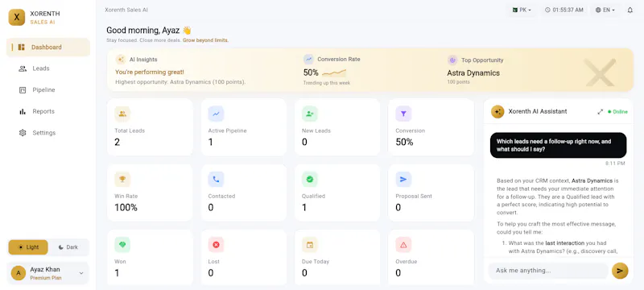Click the Settings gear icon in sidebar

(23, 133)
